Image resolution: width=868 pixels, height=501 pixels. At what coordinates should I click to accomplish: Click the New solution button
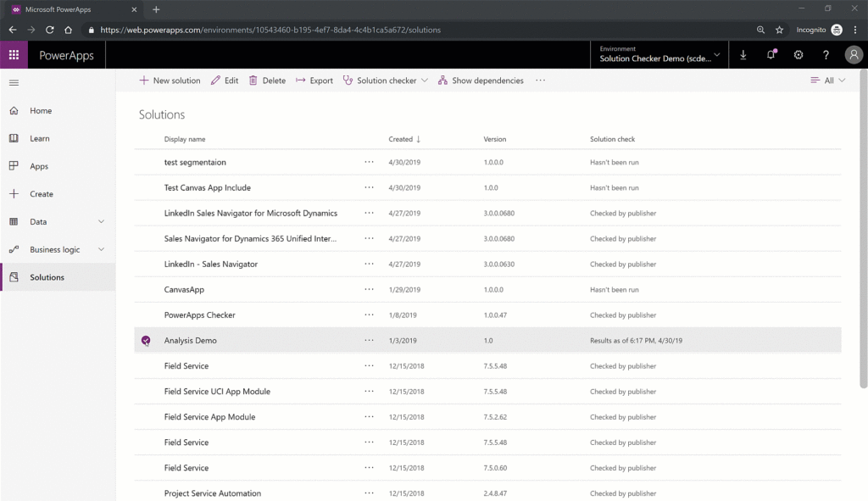pyautogui.click(x=170, y=81)
